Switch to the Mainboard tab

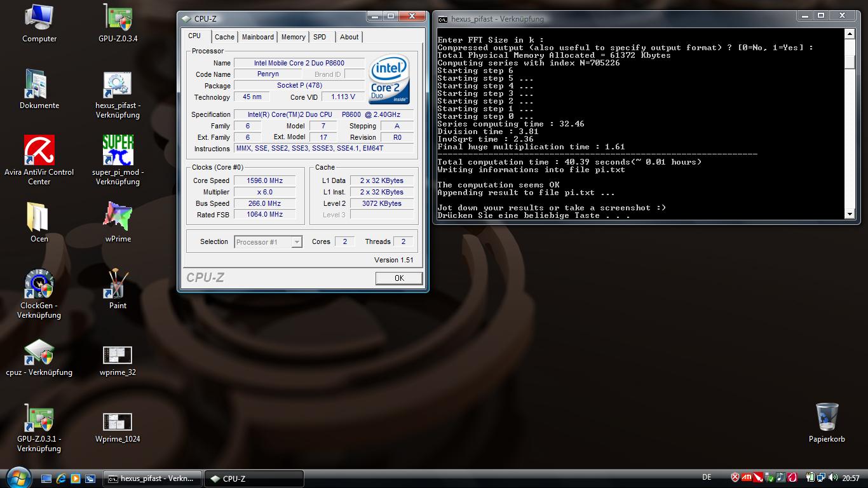tap(258, 37)
